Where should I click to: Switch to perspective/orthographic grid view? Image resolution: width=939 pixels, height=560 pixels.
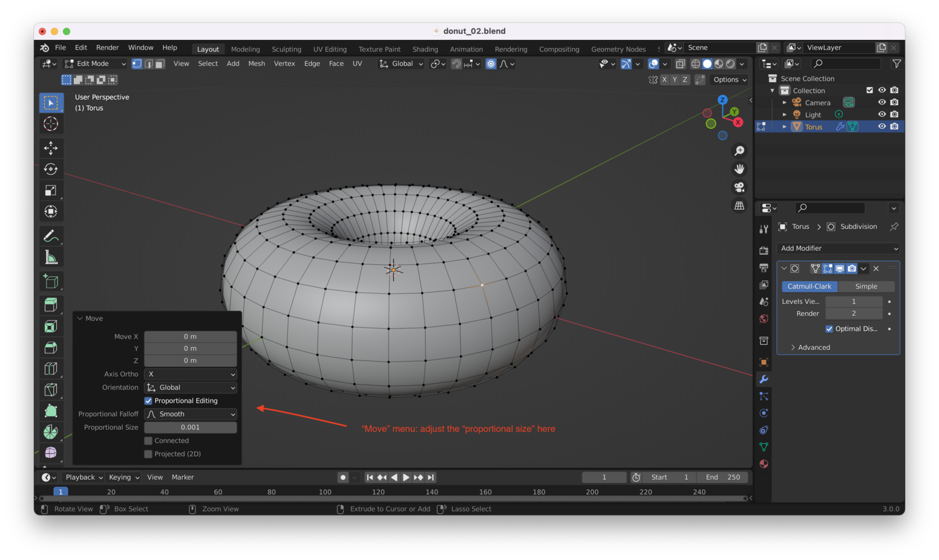[739, 206]
